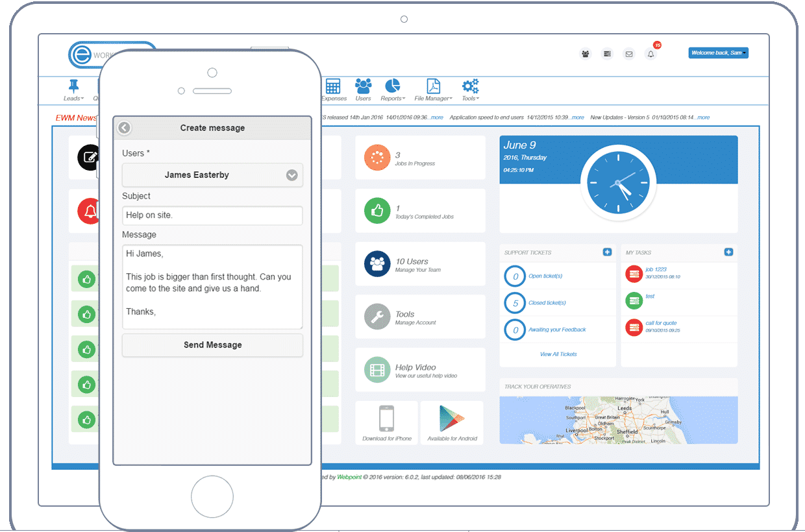Click the orange Jobs In Progress icon
This screenshot has width=805, height=532.
point(377,158)
